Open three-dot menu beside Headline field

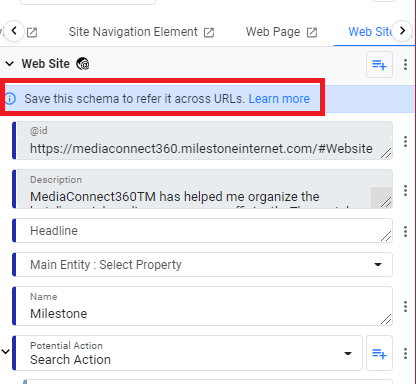click(x=405, y=231)
